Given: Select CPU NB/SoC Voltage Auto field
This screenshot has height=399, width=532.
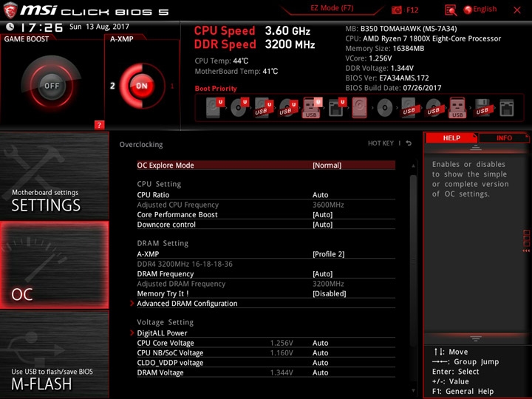Looking at the screenshot, I should [320, 352].
